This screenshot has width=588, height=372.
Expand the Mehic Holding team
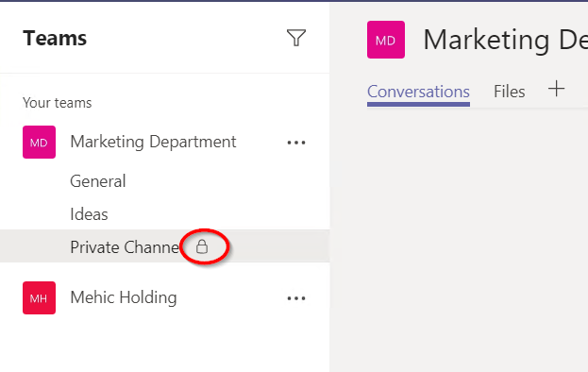[124, 297]
